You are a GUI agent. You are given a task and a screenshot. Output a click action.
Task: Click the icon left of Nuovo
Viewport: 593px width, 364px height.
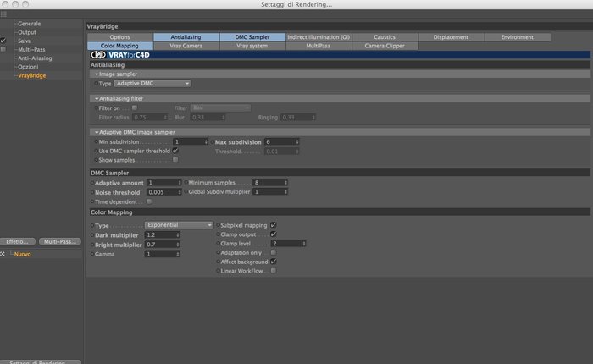point(3,254)
